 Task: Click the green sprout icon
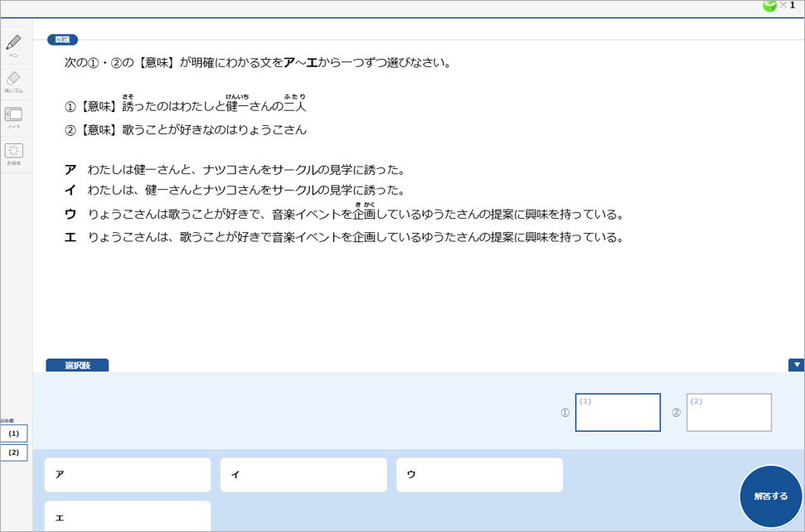pos(769,6)
